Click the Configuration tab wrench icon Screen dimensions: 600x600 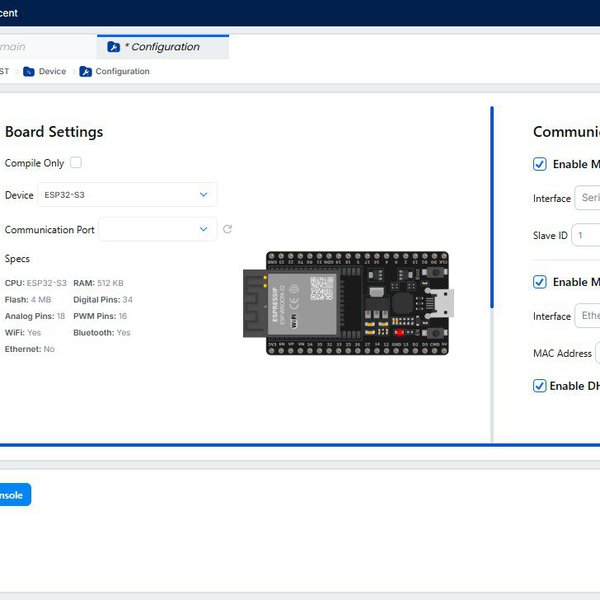(113, 47)
